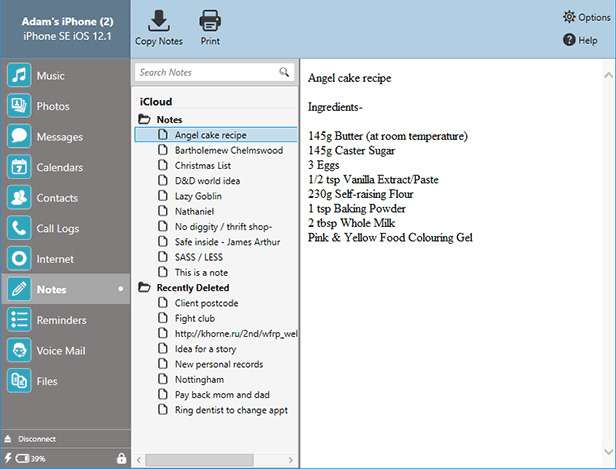
Task: Click the Disconnect button
Action: pos(36,439)
